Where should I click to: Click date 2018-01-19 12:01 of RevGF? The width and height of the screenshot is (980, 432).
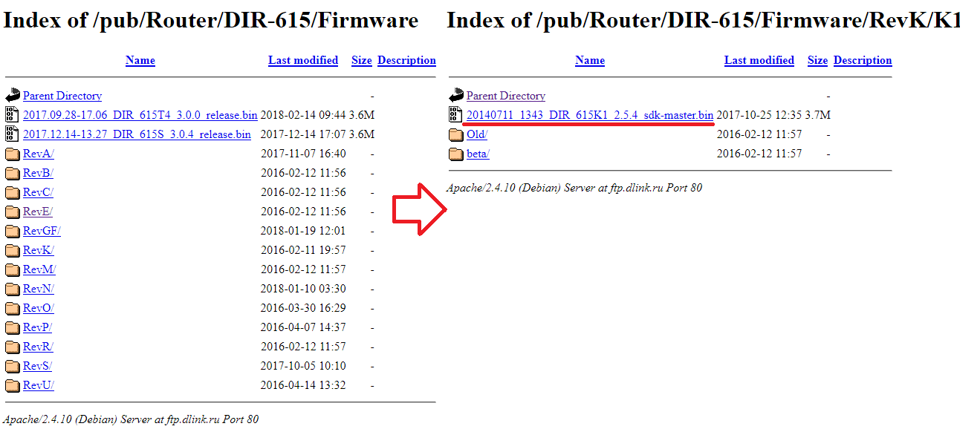click(303, 231)
